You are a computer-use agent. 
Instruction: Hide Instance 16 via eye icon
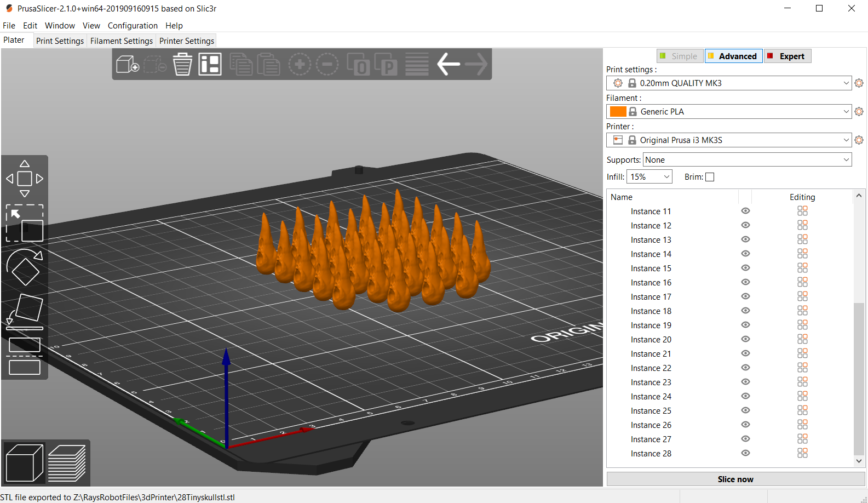coord(745,282)
